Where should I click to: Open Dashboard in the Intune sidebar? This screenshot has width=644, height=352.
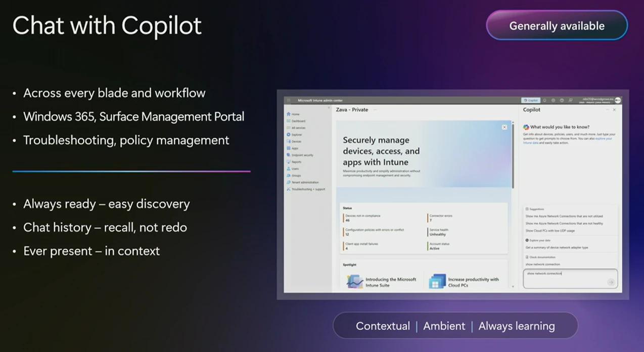click(x=296, y=121)
